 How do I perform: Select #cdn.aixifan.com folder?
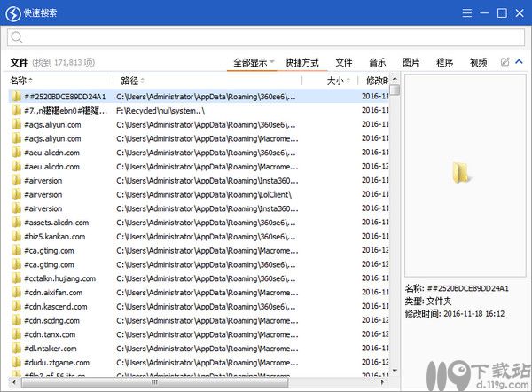coord(53,293)
